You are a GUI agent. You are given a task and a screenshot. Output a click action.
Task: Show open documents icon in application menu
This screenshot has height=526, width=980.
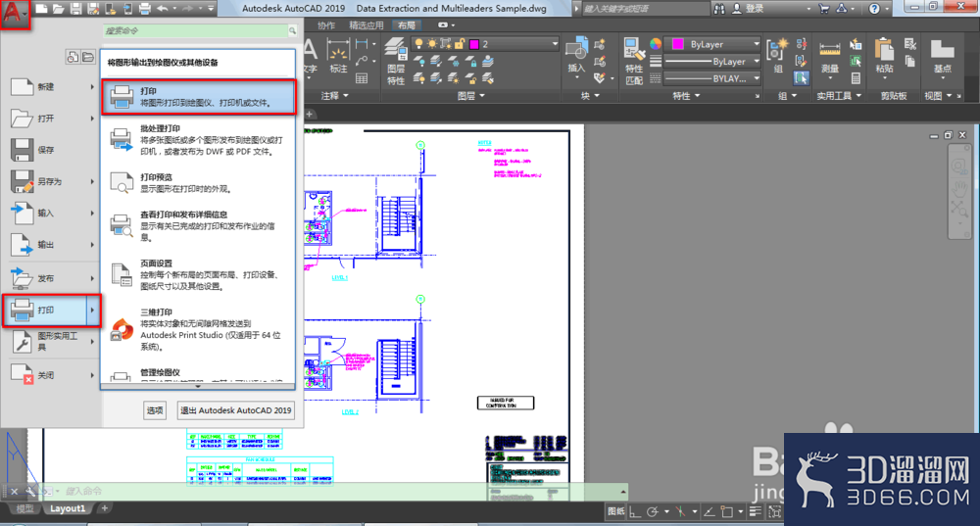[x=88, y=58]
